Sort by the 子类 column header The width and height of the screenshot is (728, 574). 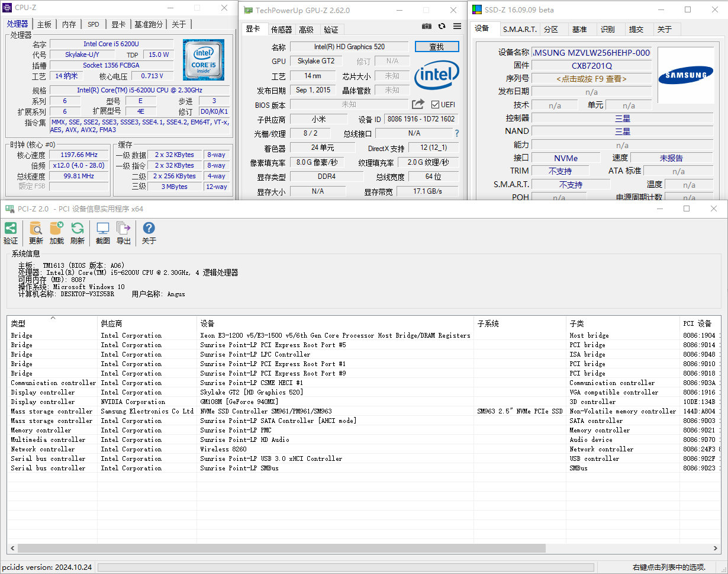point(623,323)
